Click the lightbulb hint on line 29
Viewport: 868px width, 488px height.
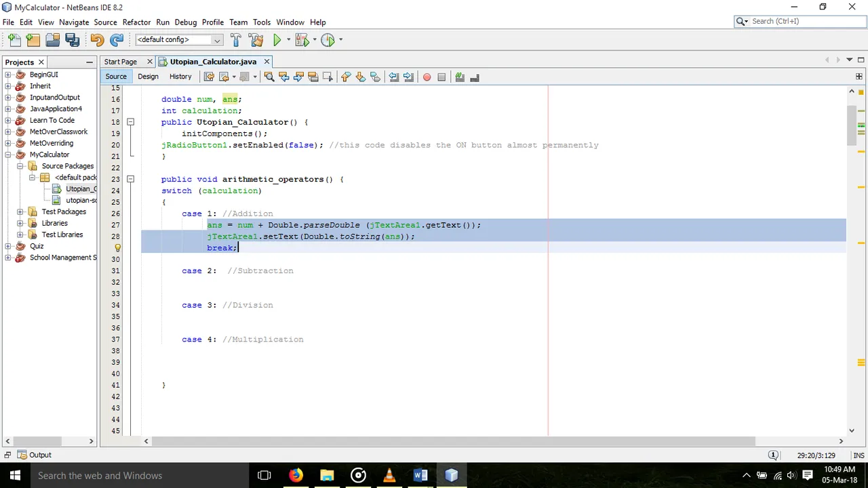[x=117, y=248]
